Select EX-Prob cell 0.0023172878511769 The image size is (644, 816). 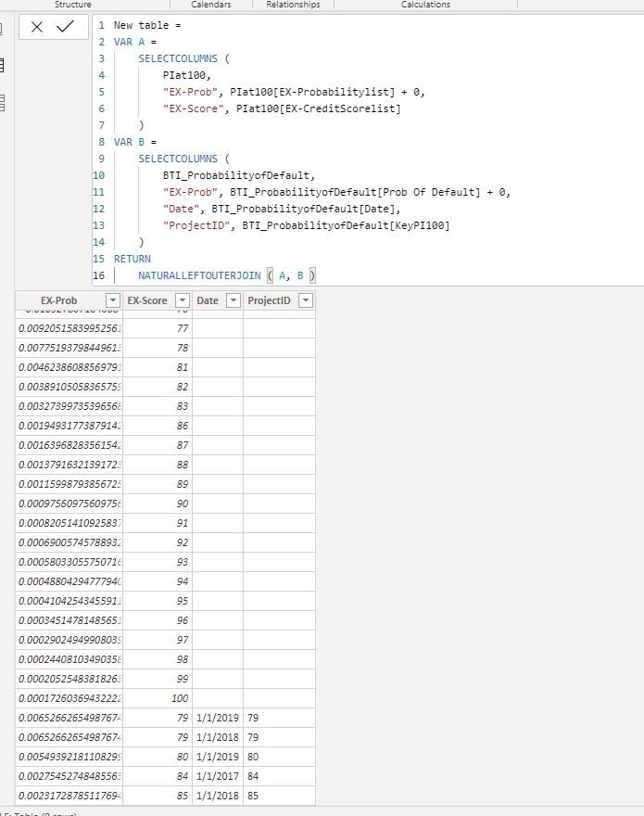click(x=69, y=796)
